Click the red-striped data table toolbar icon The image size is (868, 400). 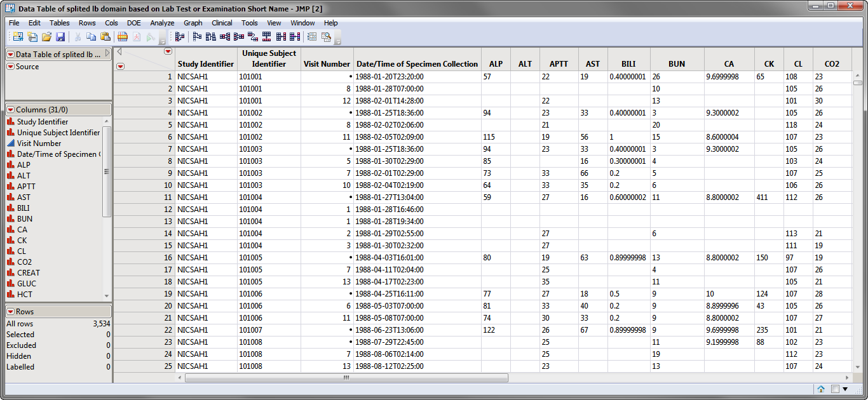(x=123, y=37)
